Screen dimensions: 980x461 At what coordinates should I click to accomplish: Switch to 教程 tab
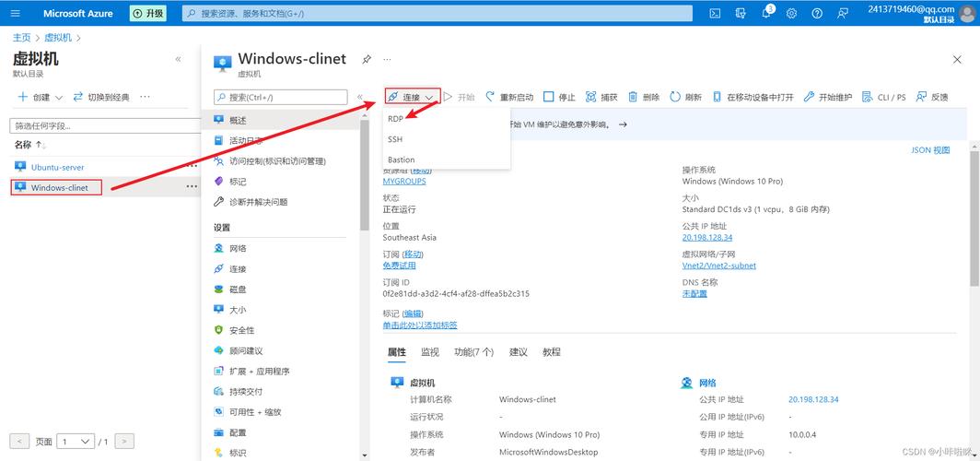click(551, 352)
